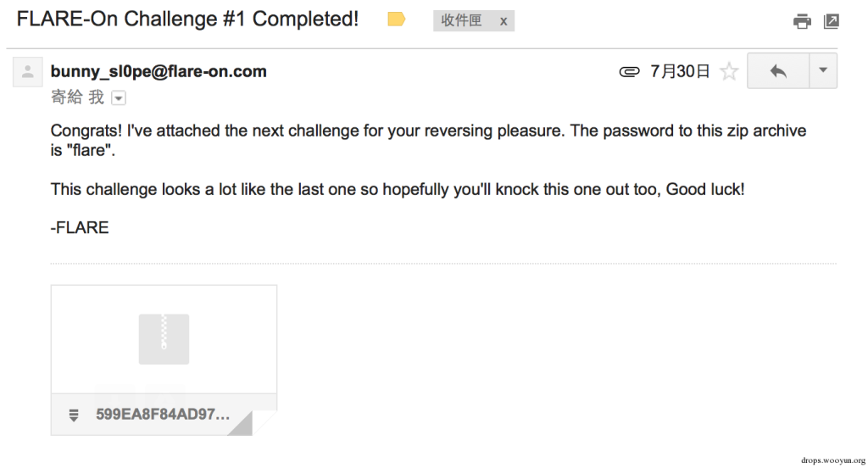Click the 寄給 我 recipient text

click(x=77, y=97)
